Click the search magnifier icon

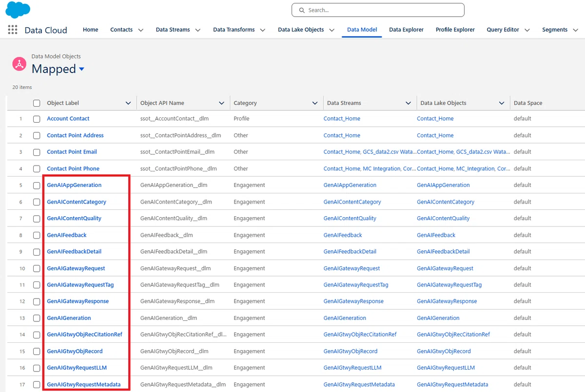pos(302,10)
